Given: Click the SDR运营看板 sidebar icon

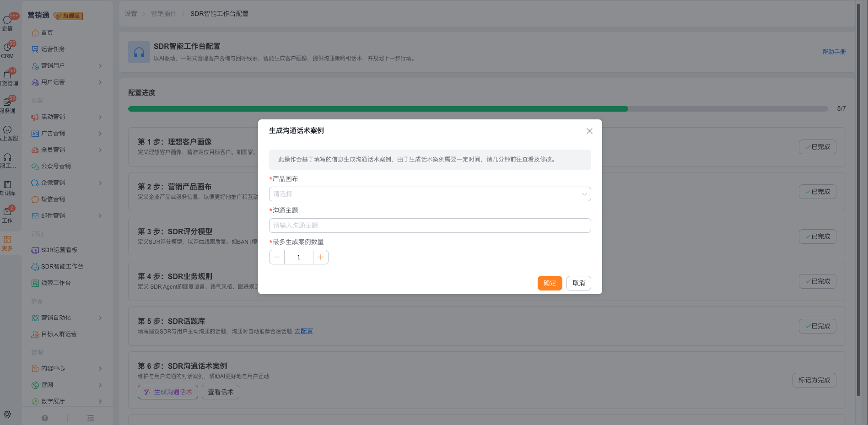Looking at the screenshot, I should click(35, 250).
